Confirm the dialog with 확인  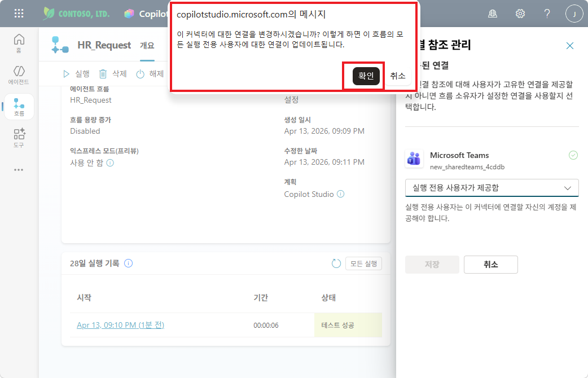366,76
